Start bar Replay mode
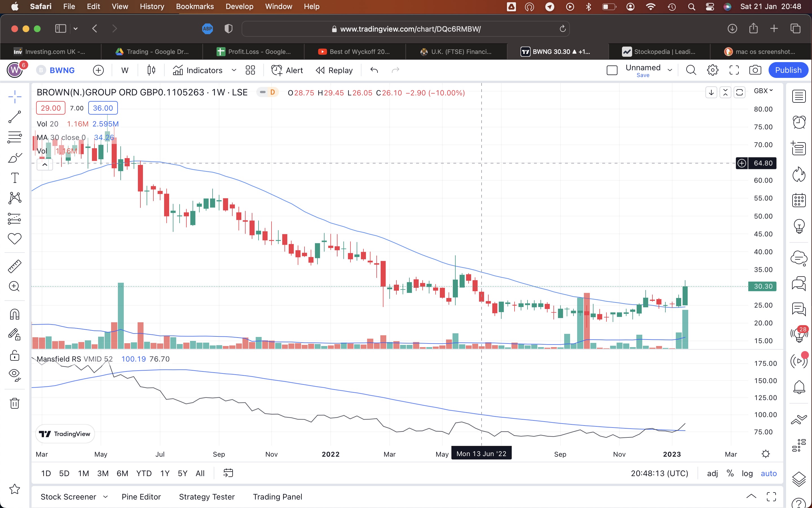Image resolution: width=812 pixels, height=508 pixels. [334, 70]
